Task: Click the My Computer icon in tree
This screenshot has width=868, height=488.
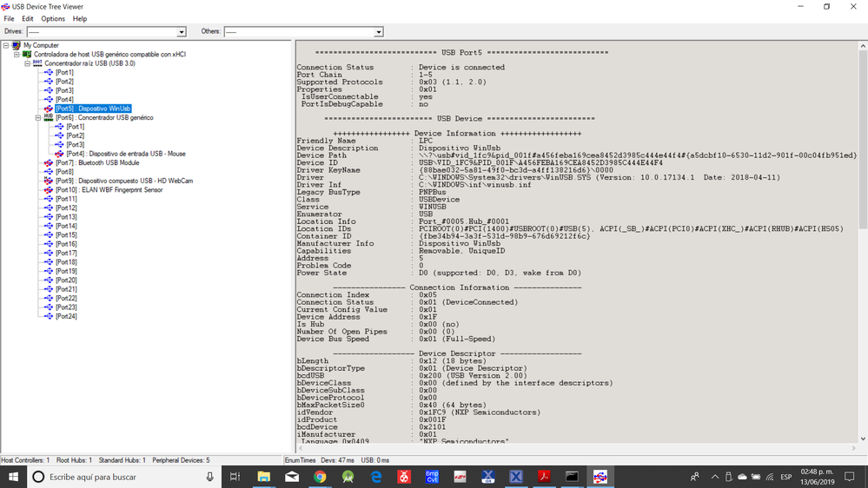Action: (16, 45)
